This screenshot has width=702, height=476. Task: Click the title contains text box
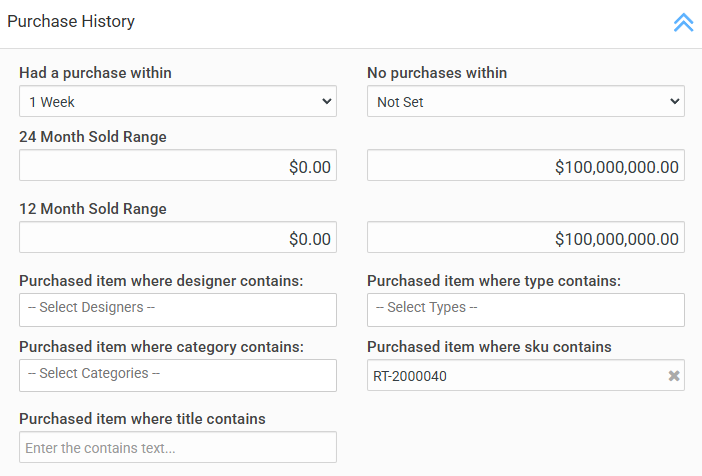178,447
